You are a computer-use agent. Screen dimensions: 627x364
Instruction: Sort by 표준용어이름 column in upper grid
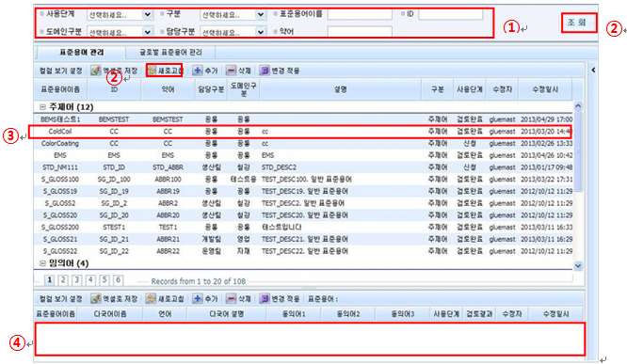click(x=60, y=89)
